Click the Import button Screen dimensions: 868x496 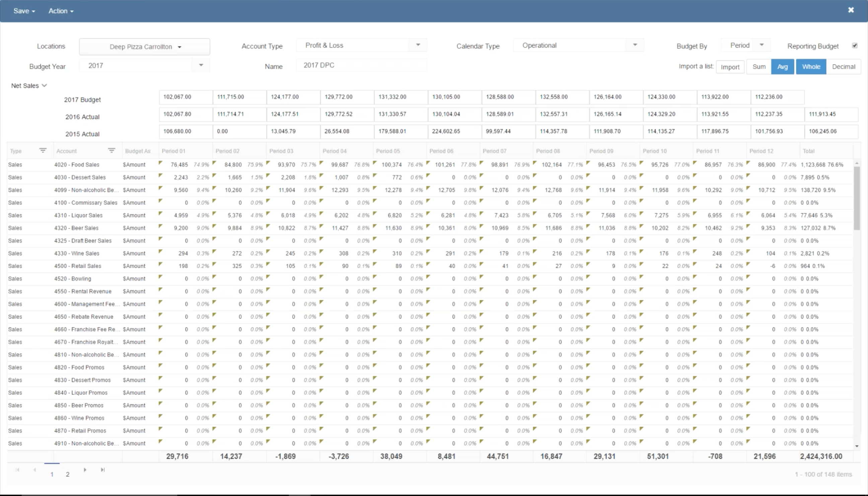(x=730, y=67)
